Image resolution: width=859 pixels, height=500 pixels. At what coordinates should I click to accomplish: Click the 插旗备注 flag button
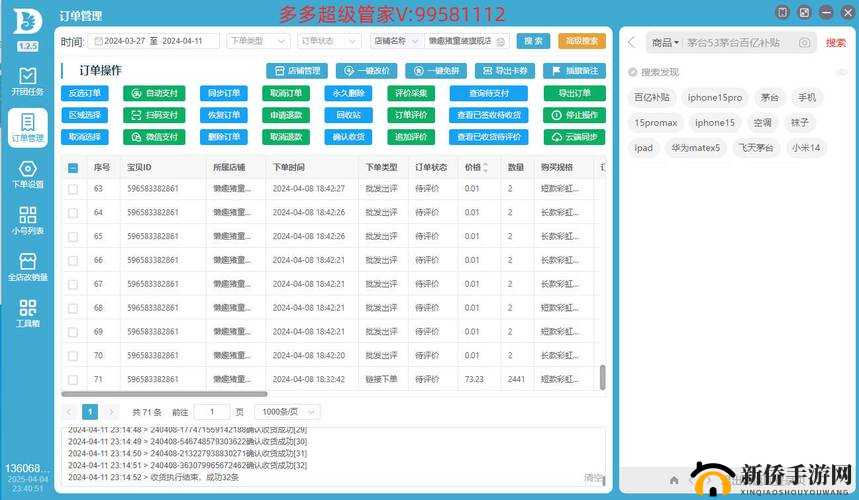coord(574,71)
